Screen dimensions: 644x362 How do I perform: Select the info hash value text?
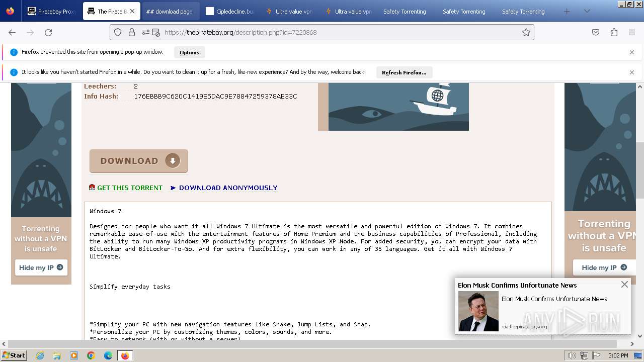coord(215,97)
